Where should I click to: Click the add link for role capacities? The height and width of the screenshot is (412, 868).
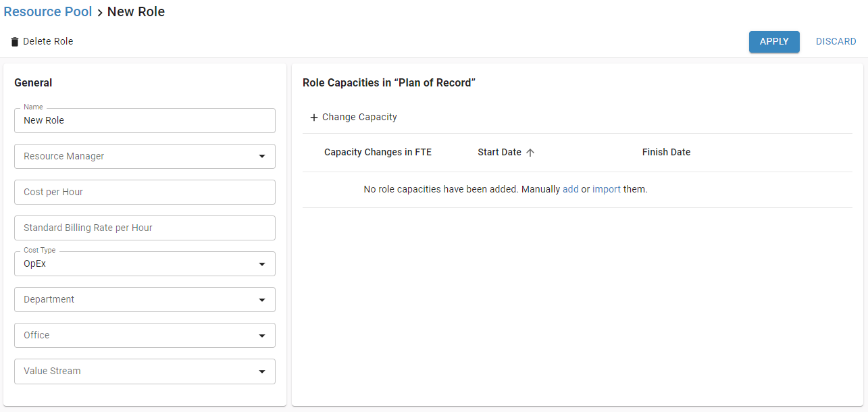[x=570, y=189]
